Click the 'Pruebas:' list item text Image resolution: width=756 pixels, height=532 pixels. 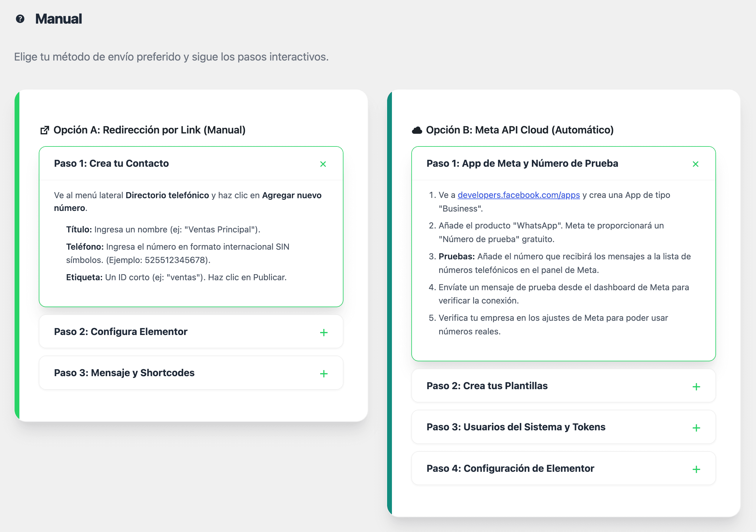[564, 263]
